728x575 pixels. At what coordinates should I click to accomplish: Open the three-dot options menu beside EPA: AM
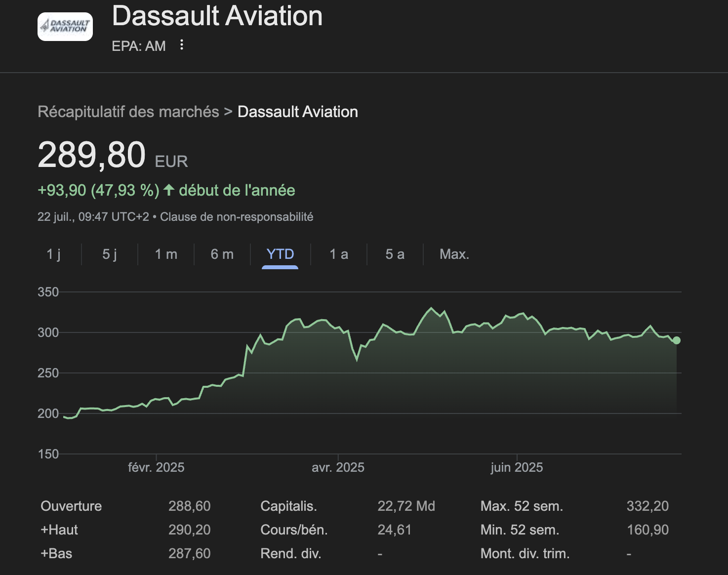point(182,45)
